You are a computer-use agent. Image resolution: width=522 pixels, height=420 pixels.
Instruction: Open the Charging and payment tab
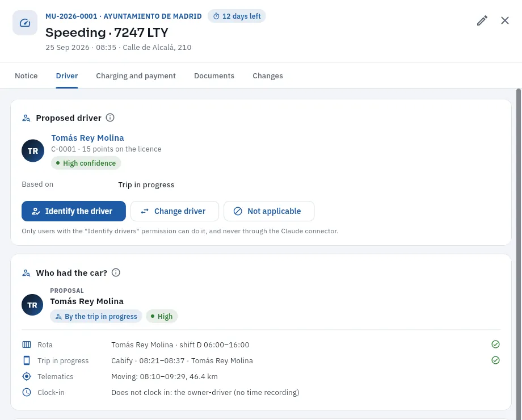[x=136, y=76]
